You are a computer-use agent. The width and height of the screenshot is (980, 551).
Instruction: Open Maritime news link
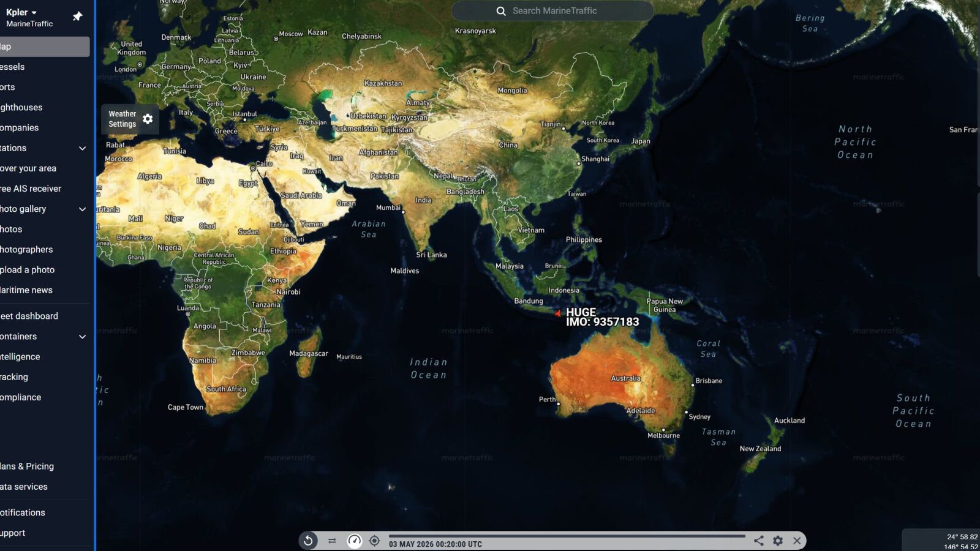point(27,290)
